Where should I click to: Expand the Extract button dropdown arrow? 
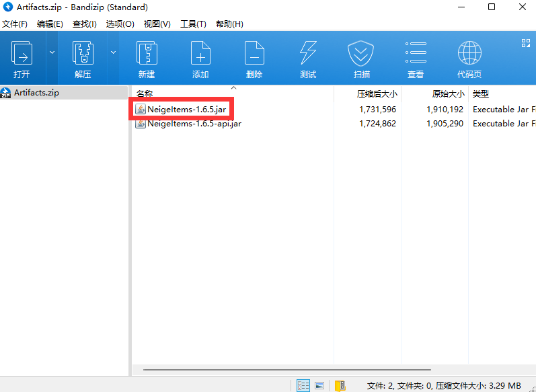(113, 52)
